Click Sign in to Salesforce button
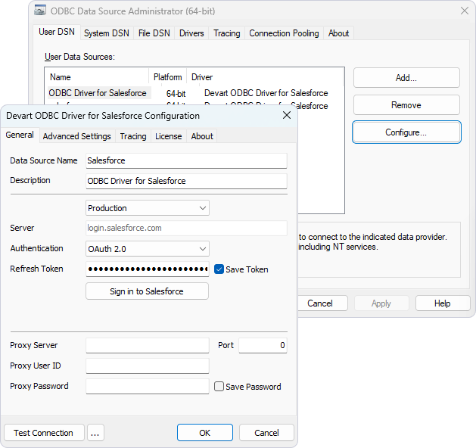This screenshot has height=448, width=476. click(147, 291)
